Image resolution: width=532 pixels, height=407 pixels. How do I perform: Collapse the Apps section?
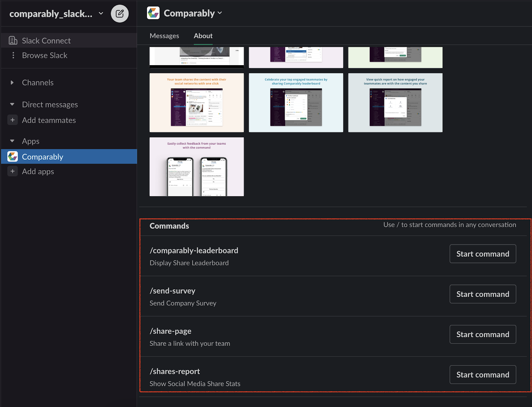click(x=12, y=141)
